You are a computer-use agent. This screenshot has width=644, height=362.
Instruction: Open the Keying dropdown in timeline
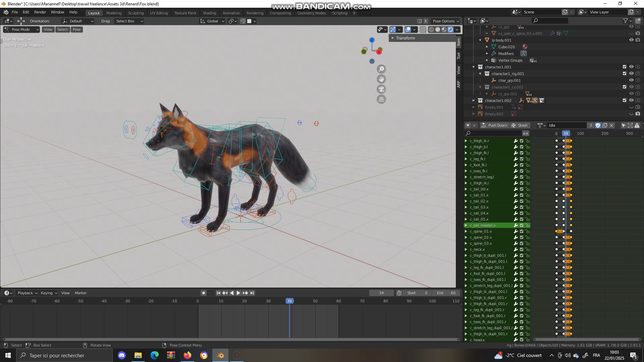tap(49, 293)
